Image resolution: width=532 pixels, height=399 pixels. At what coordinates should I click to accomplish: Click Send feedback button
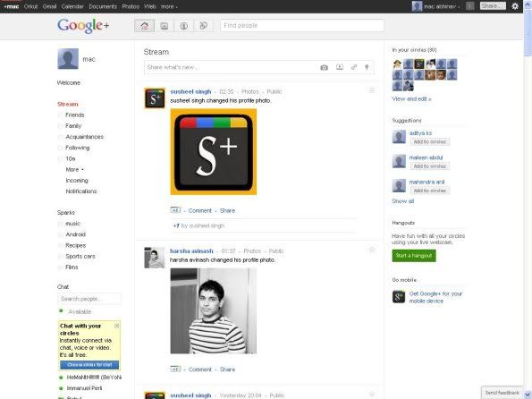(x=502, y=392)
